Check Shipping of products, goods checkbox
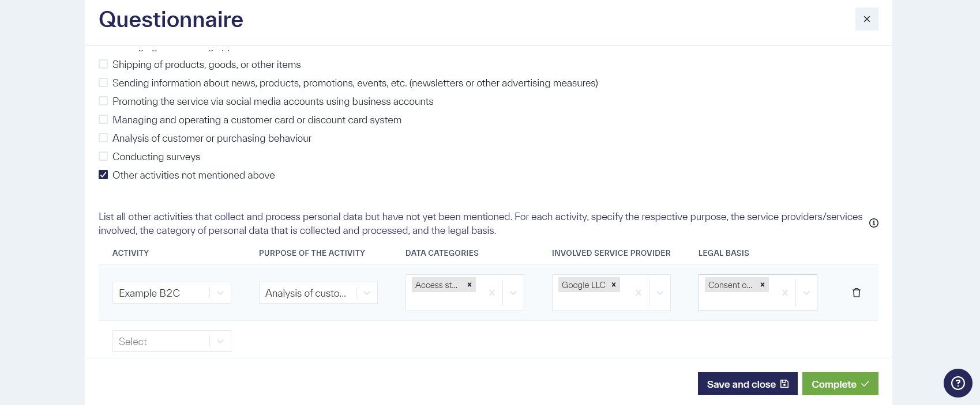Screen dimensions: 980x405 (x=103, y=65)
